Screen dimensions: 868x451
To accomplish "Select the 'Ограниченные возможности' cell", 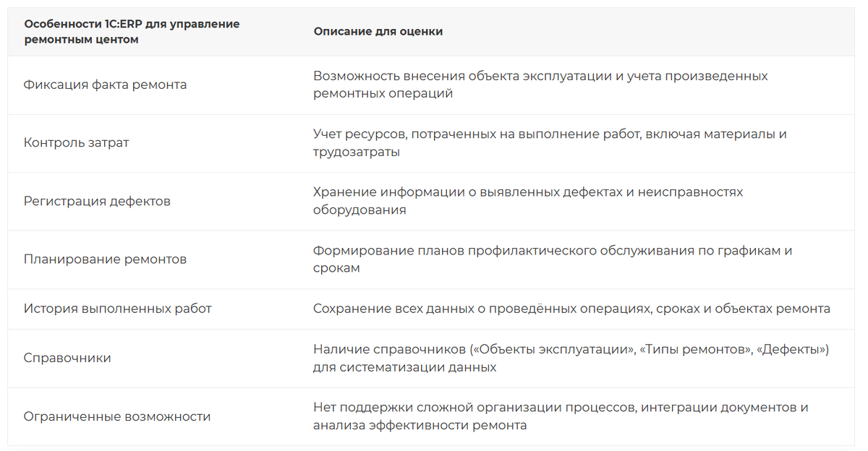I will [x=117, y=416].
